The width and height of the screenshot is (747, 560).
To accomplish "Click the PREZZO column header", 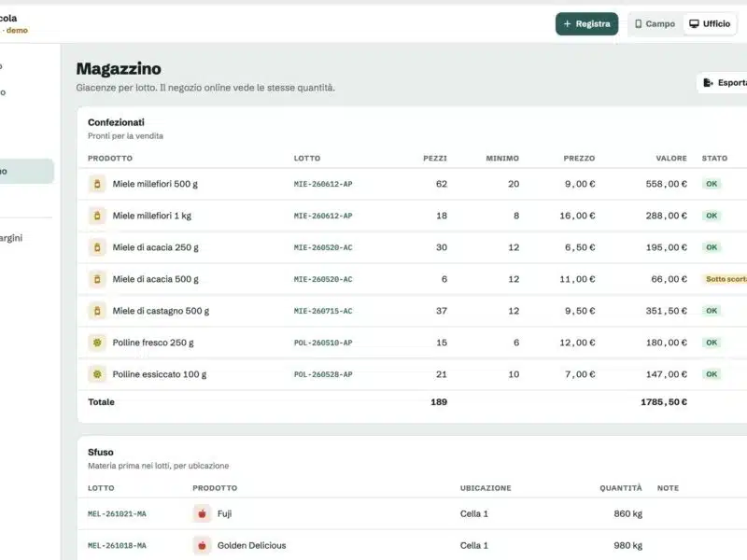I will click(x=579, y=158).
